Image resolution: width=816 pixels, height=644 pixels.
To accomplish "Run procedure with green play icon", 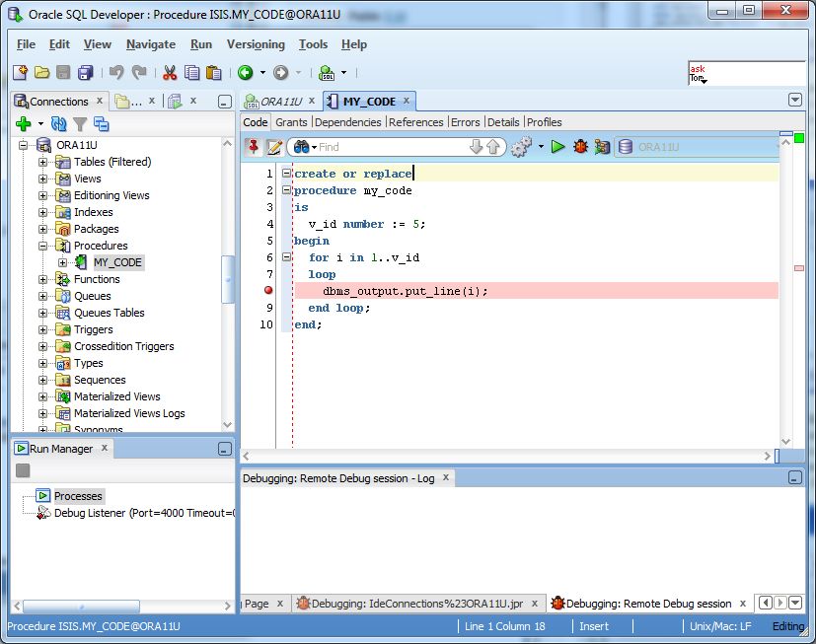I will [x=557, y=147].
